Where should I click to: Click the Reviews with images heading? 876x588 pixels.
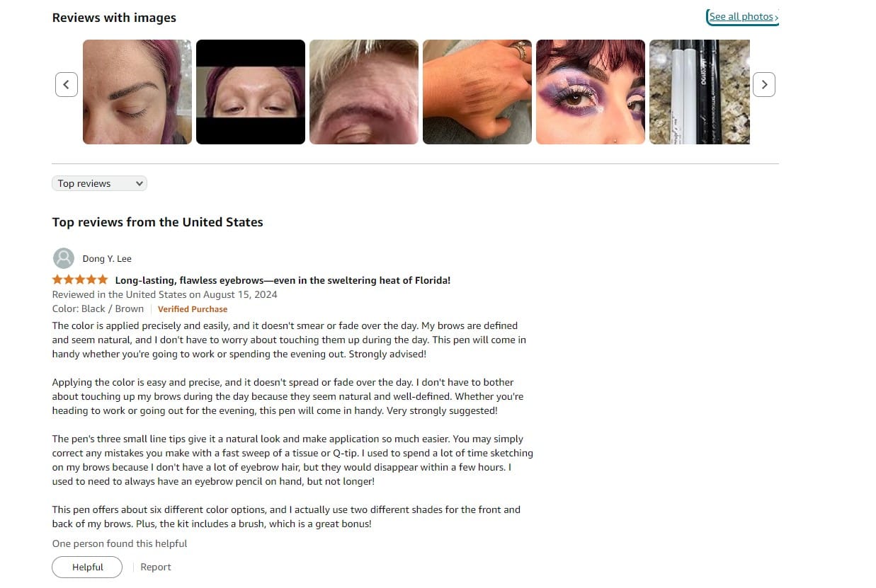(x=114, y=18)
